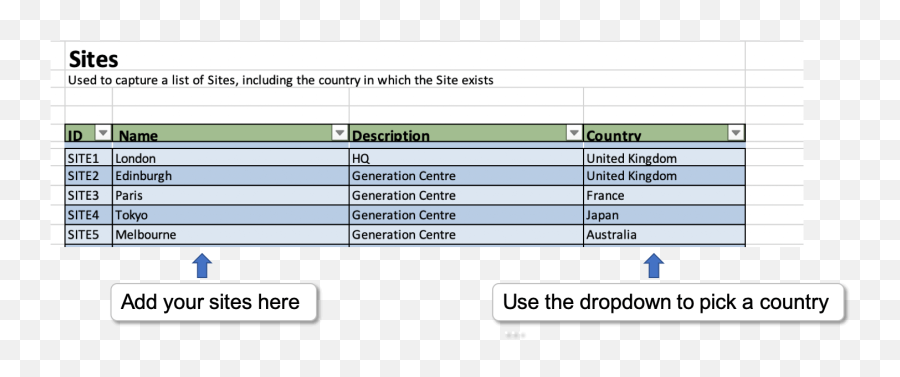Select the Name header cell
Screen dimensions: 900x377
pyautogui.click(x=231, y=133)
